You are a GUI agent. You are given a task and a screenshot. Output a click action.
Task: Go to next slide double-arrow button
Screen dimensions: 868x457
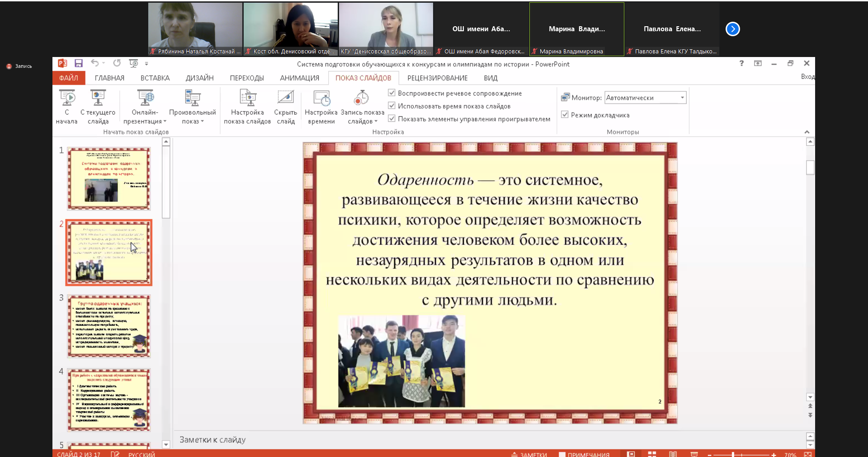pyautogui.click(x=810, y=414)
